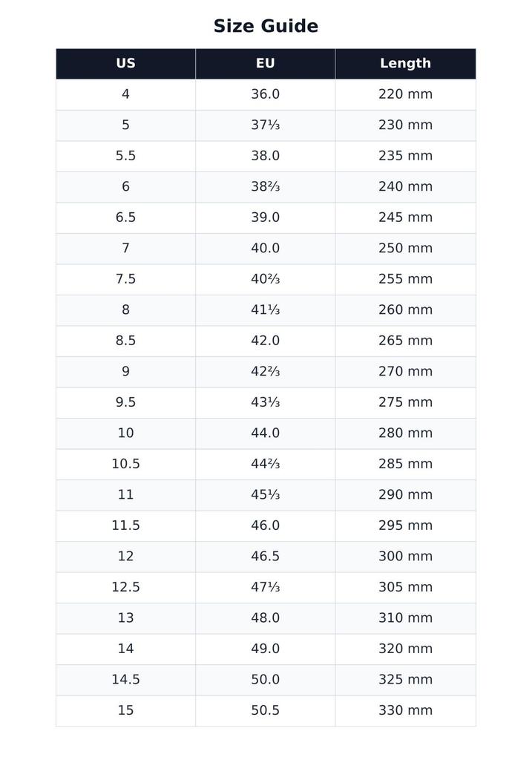532x760 pixels.
Task: Select the EU 46.0 cell
Action: pos(265,526)
